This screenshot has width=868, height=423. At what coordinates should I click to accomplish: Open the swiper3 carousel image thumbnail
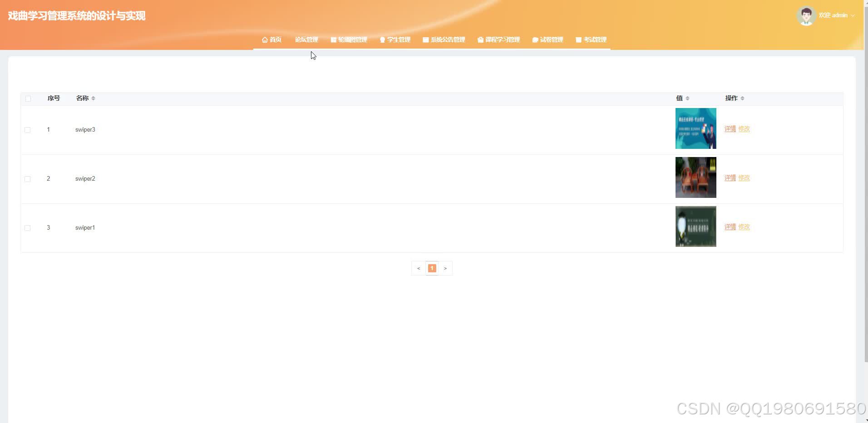point(695,128)
